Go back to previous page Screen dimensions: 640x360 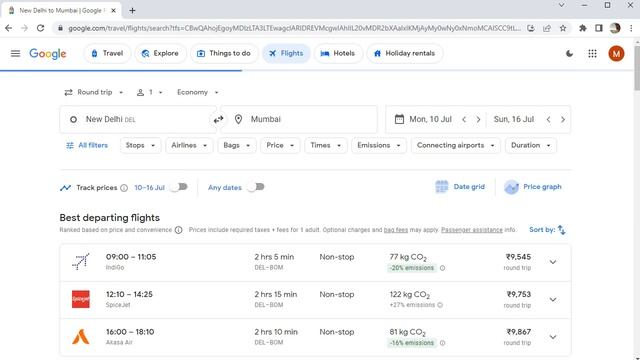coord(9,28)
